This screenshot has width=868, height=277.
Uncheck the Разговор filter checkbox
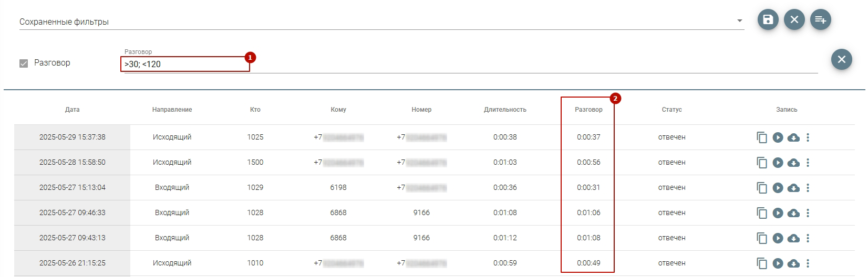[24, 63]
